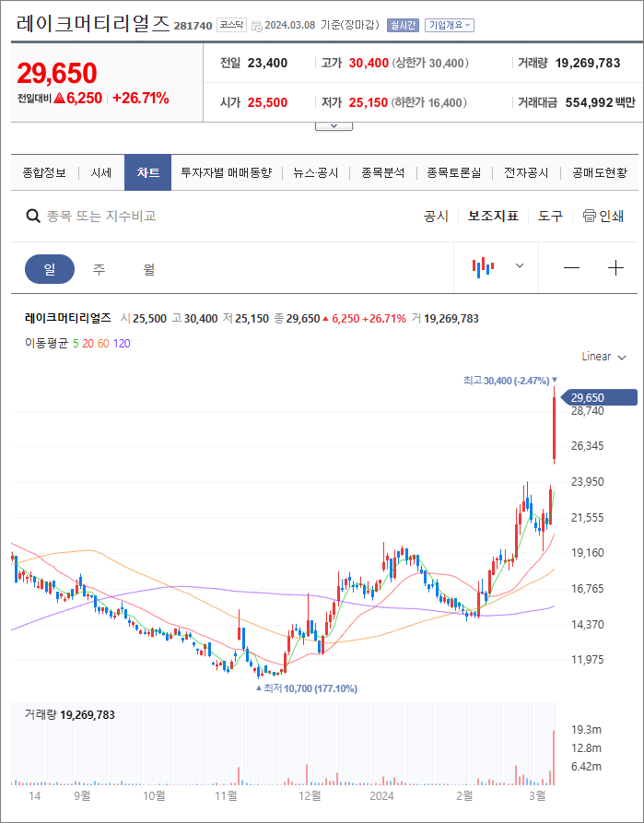Click the 거래량 19,269,783 label in volume panel

[70, 714]
